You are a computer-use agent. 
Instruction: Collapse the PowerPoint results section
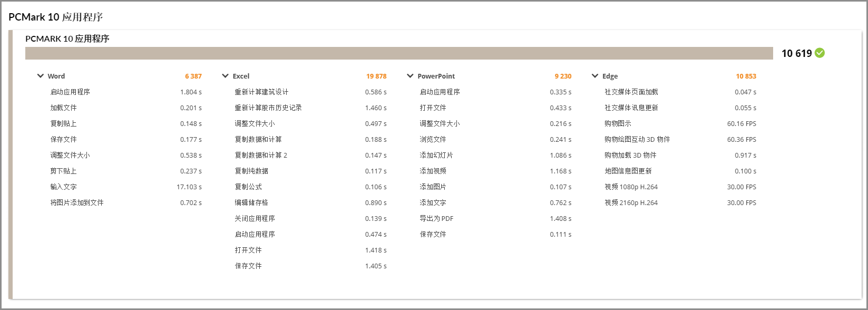[x=411, y=76]
